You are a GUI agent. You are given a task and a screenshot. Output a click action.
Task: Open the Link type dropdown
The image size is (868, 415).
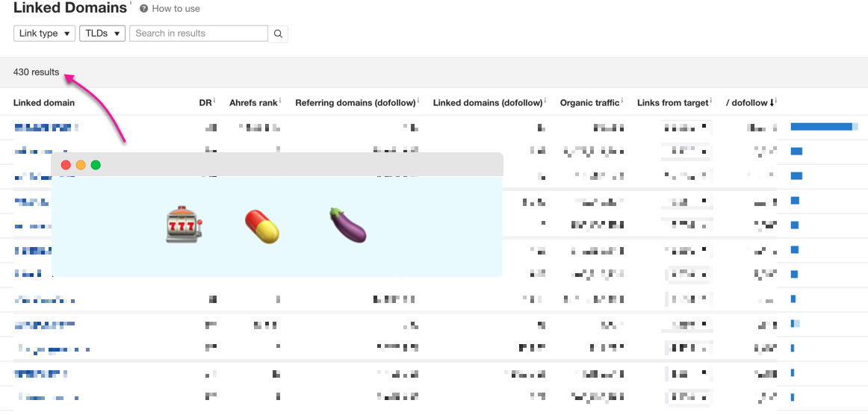45,34
